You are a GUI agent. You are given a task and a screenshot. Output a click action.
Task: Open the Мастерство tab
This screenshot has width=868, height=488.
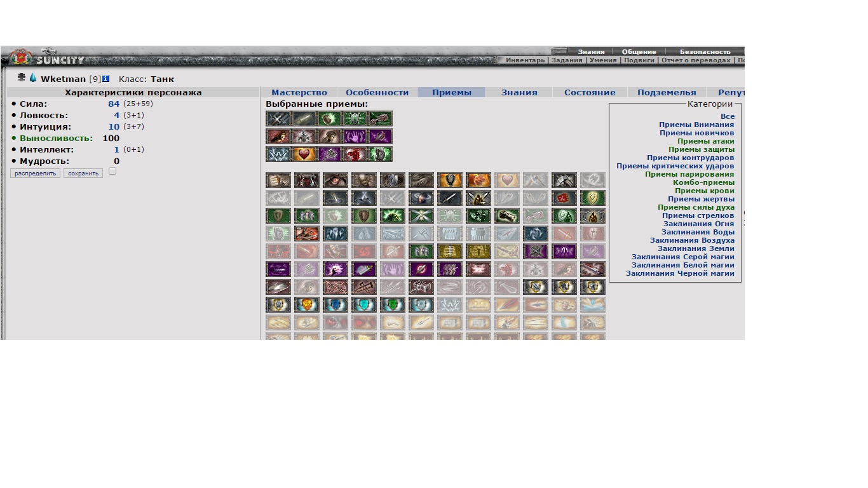pos(299,93)
